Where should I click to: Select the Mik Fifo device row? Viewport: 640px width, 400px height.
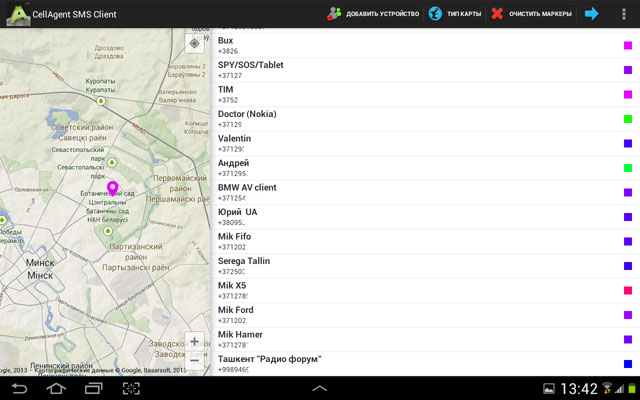(425, 241)
